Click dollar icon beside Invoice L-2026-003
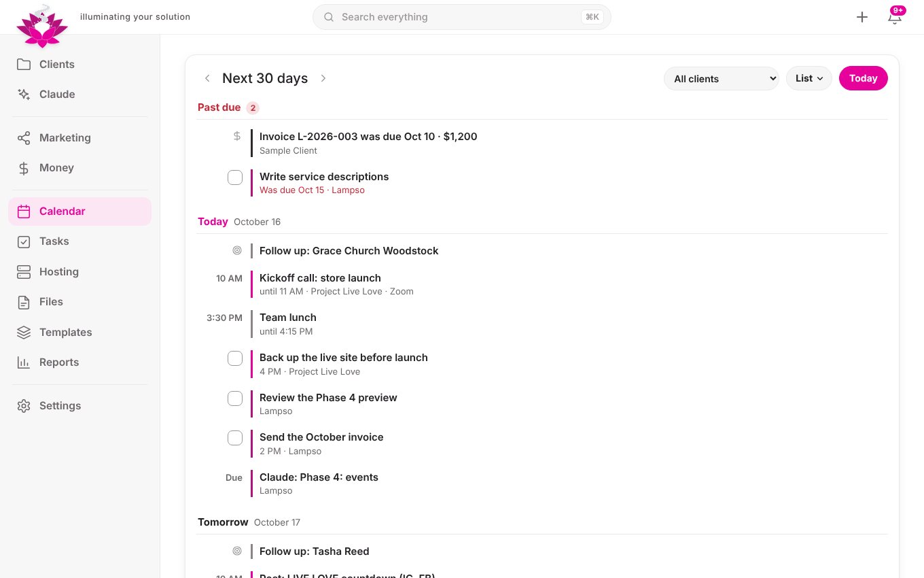Image resolution: width=924 pixels, height=578 pixels. (237, 136)
